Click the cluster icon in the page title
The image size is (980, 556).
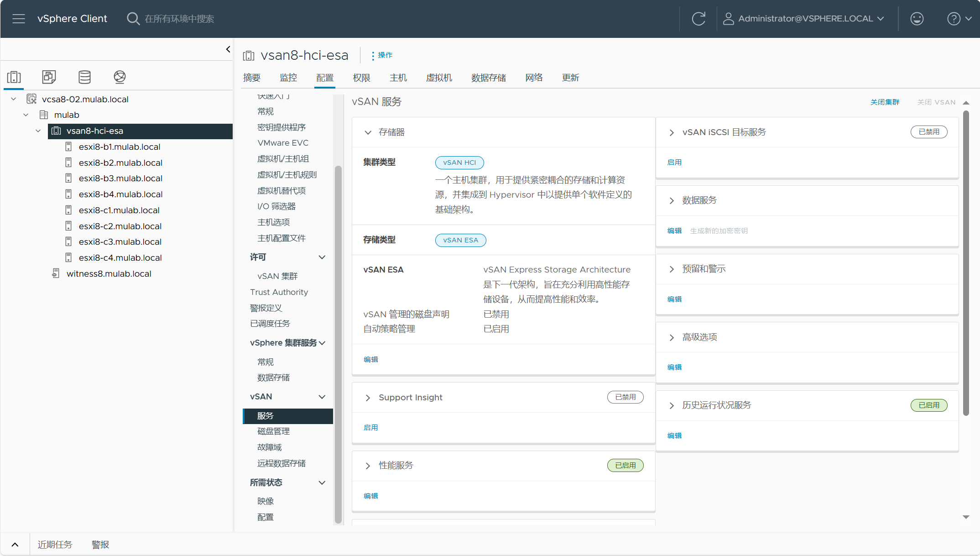(x=249, y=56)
